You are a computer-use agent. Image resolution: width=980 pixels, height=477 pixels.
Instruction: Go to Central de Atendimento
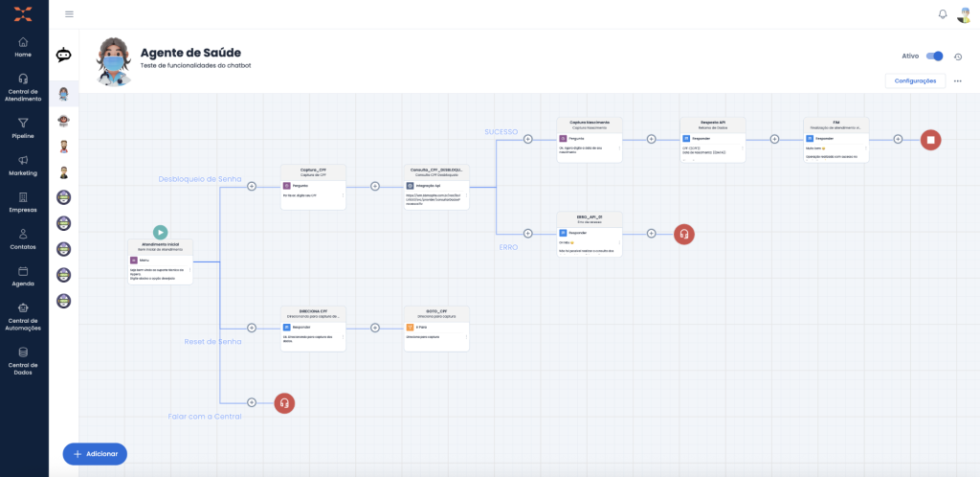tap(24, 86)
